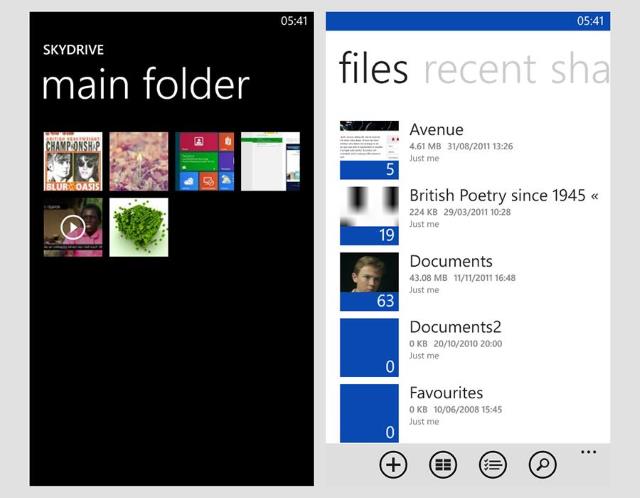The image size is (640, 498).
Task: Tap the select items checklist icon
Action: (493, 465)
